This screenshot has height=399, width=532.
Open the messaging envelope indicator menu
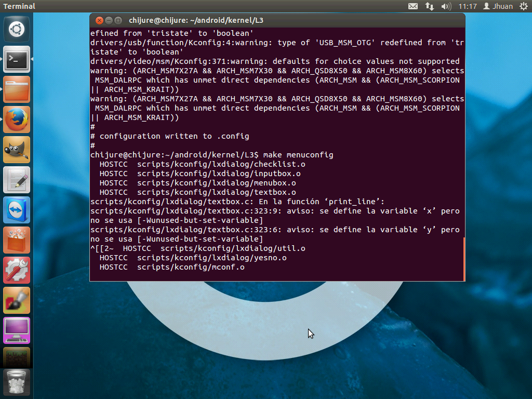[413, 6]
